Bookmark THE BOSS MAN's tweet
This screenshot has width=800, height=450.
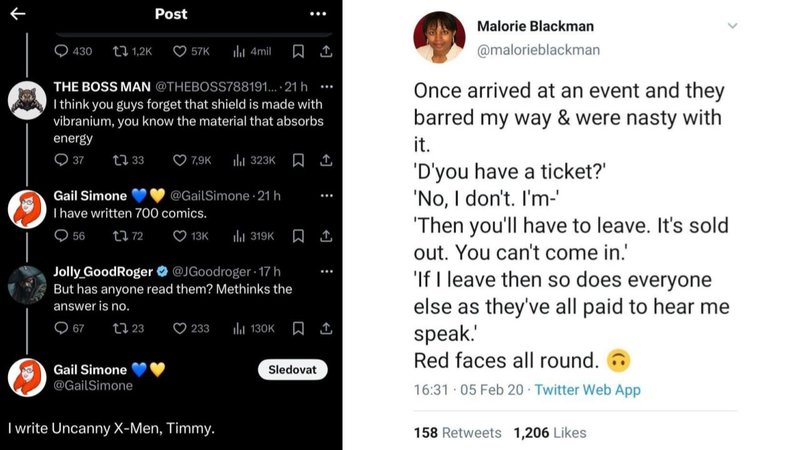[297, 160]
